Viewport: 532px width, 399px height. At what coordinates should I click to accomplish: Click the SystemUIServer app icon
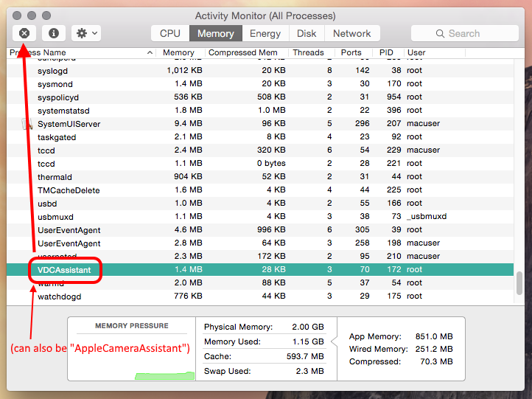[28, 124]
